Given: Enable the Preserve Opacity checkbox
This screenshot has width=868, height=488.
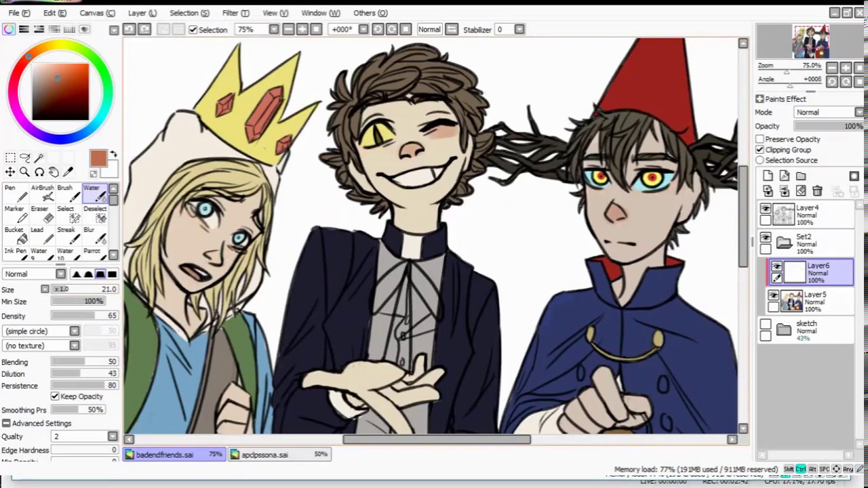Looking at the screenshot, I should 760,139.
